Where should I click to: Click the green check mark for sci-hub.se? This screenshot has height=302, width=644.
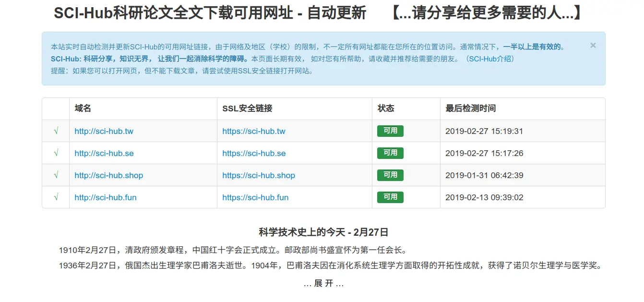(x=56, y=153)
